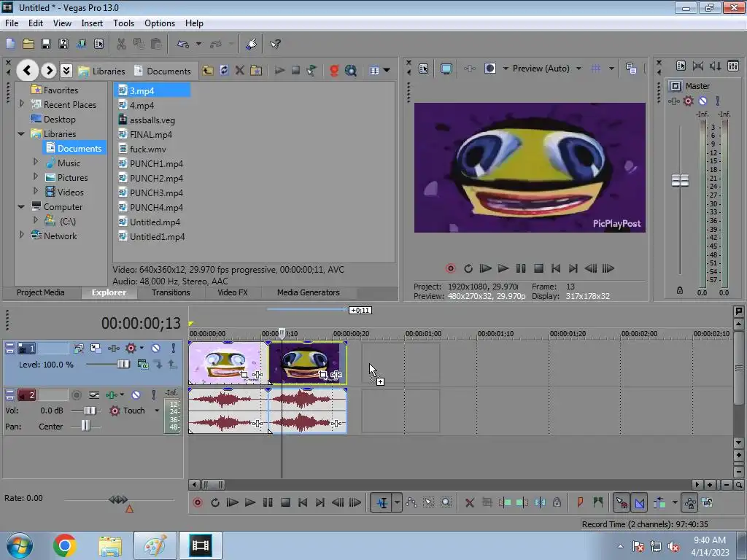Open the Explorer Views dropdown arrow

click(387, 71)
